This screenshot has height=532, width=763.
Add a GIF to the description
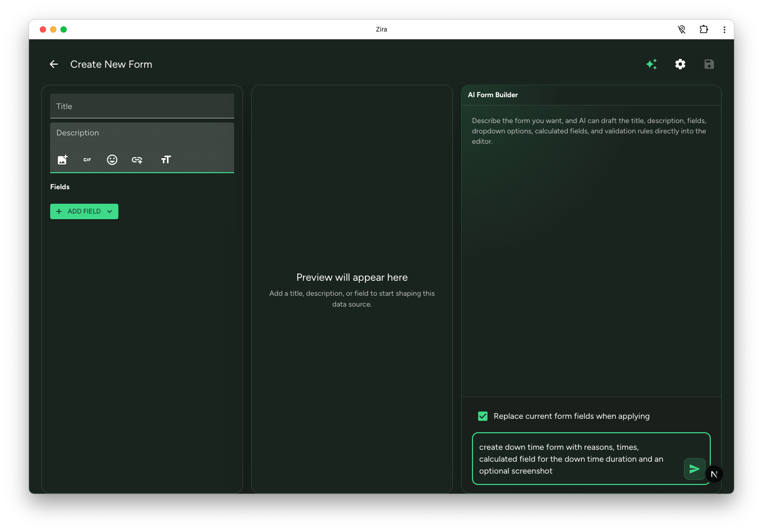(87, 160)
